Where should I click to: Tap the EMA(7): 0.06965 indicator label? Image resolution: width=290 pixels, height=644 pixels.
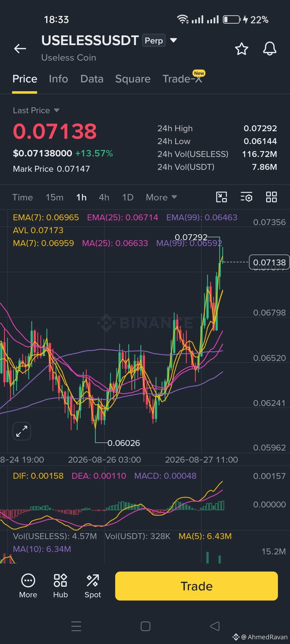tap(46, 217)
